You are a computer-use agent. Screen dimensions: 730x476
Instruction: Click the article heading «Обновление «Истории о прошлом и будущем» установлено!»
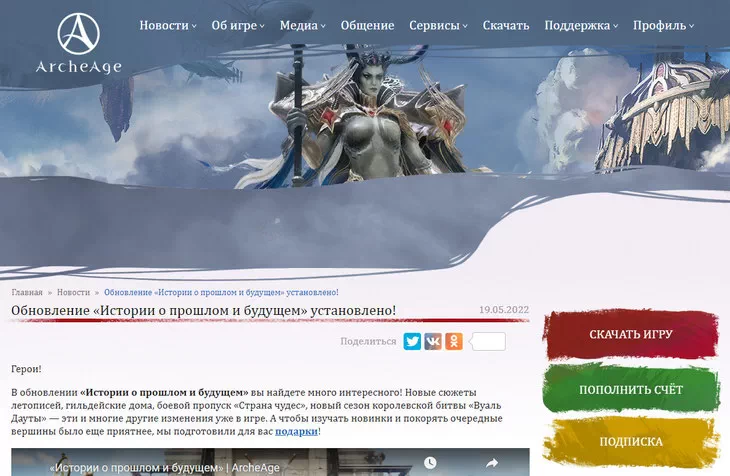click(x=203, y=311)
